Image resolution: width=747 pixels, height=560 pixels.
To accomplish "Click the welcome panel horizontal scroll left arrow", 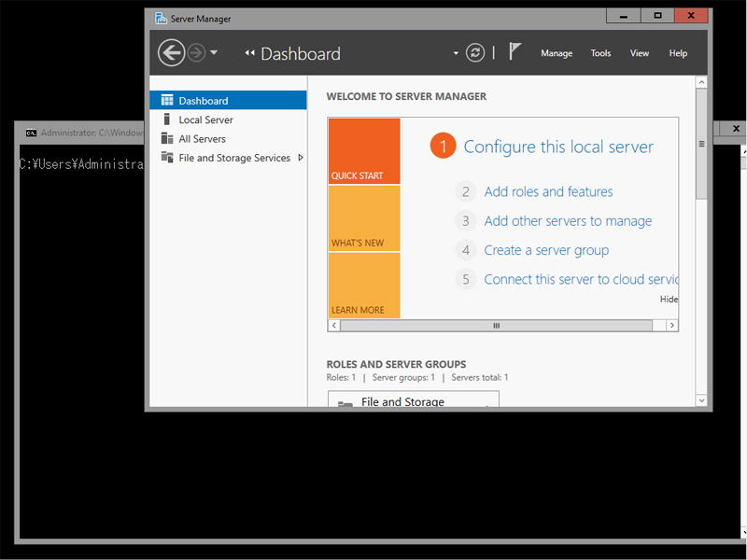I will pyautogui.click(x=334, y=325).
